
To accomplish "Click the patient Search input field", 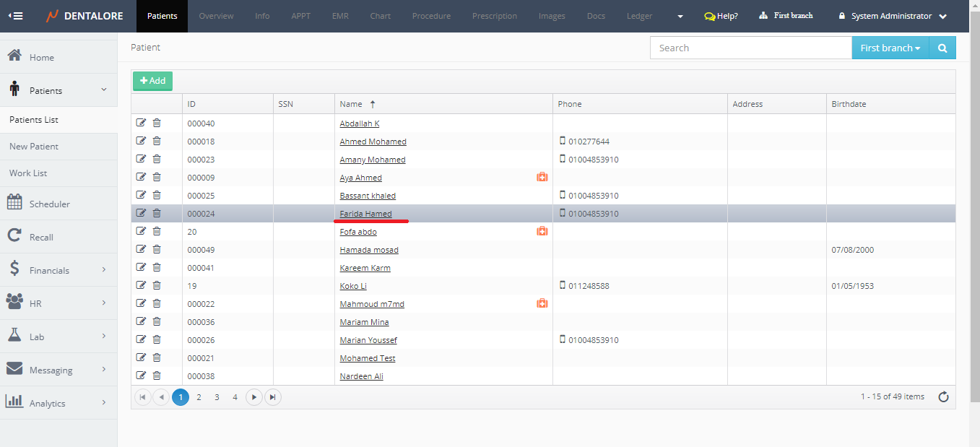I will point(750,48).
